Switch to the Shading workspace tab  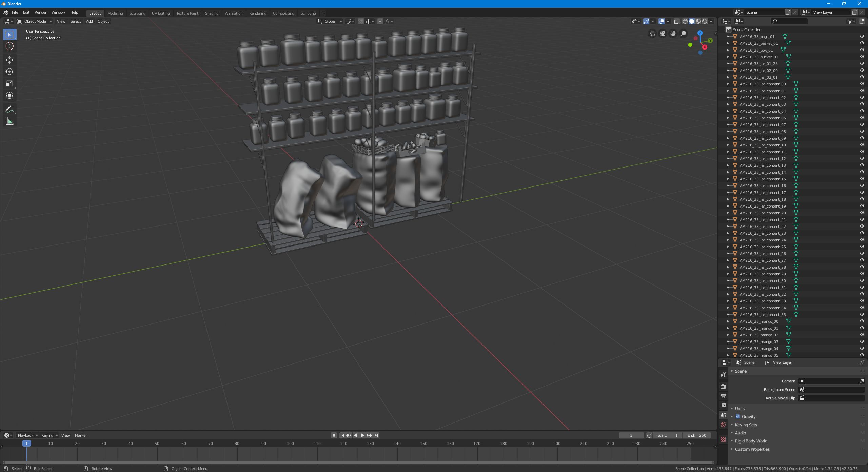point(212,13)
